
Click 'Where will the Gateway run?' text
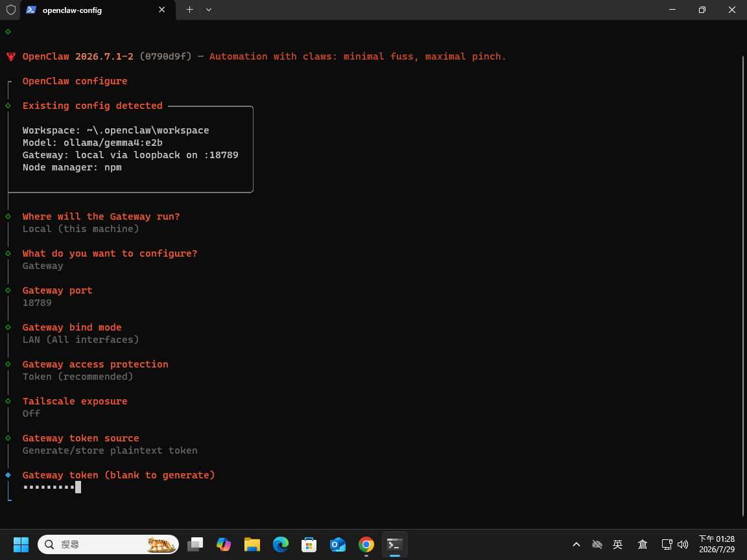click(101, 216)
